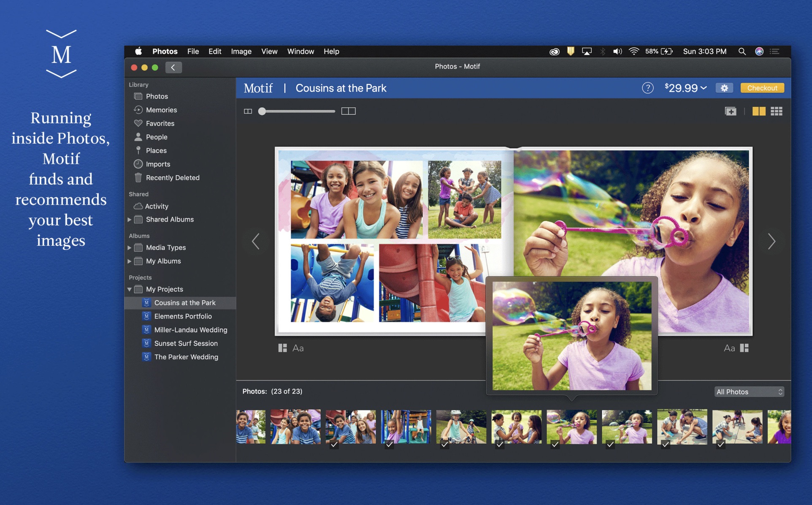Open the Edit menu
This screenshot has height=505, width=812.
[215, 51]
